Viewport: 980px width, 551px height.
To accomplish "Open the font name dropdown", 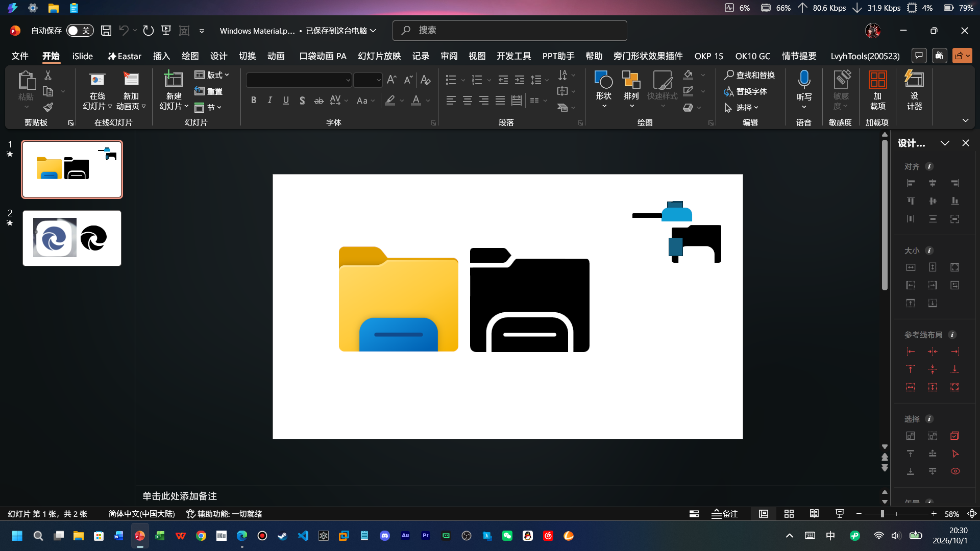I will [x=348, y=80].
